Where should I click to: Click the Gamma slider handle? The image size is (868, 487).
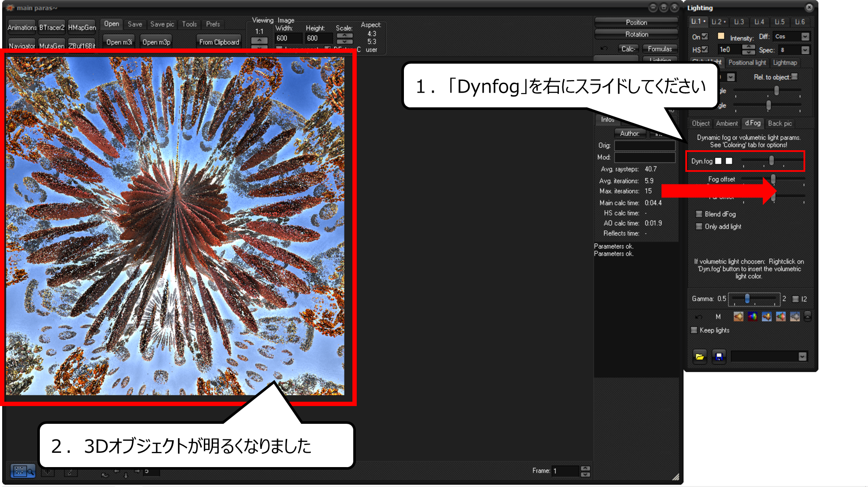(747, 298)
